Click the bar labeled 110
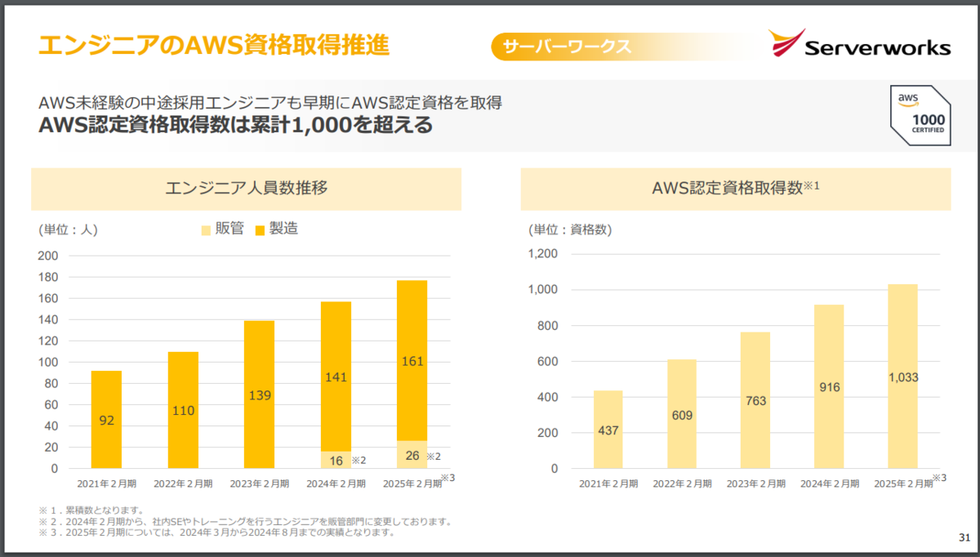The width and height of the screenshot is (980, 557). click(183, 410)
